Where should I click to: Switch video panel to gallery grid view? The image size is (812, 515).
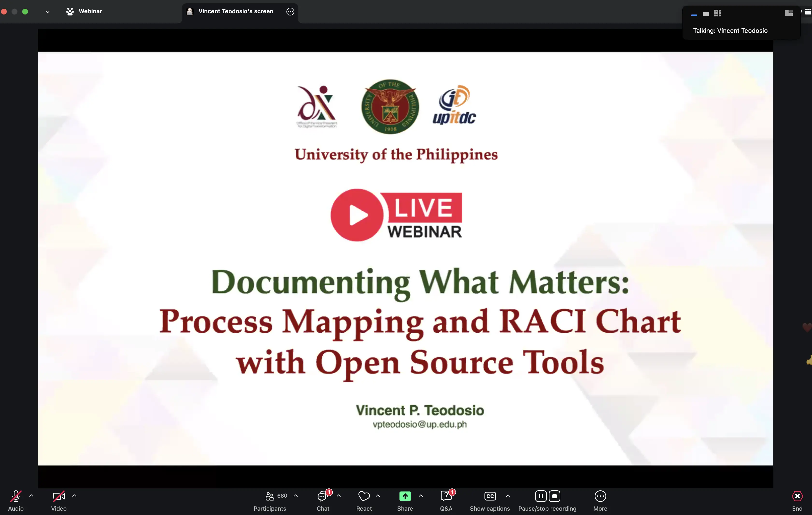717,13
